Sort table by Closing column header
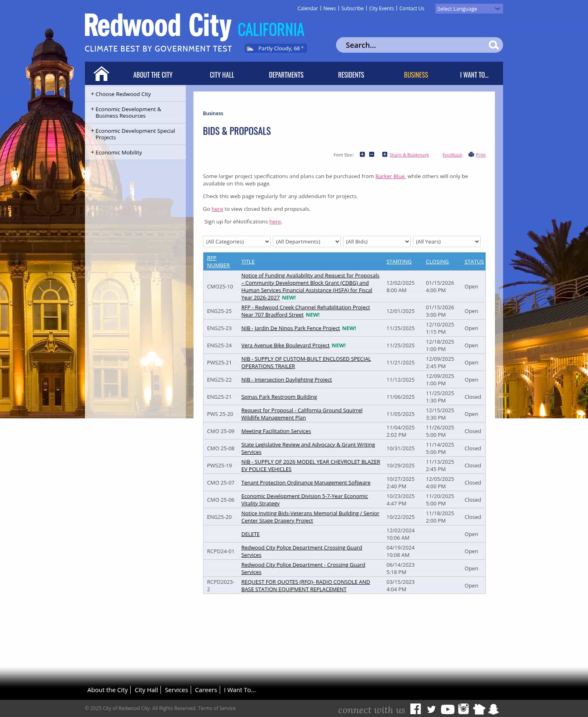The image size is (588, 717). point(437,261)
